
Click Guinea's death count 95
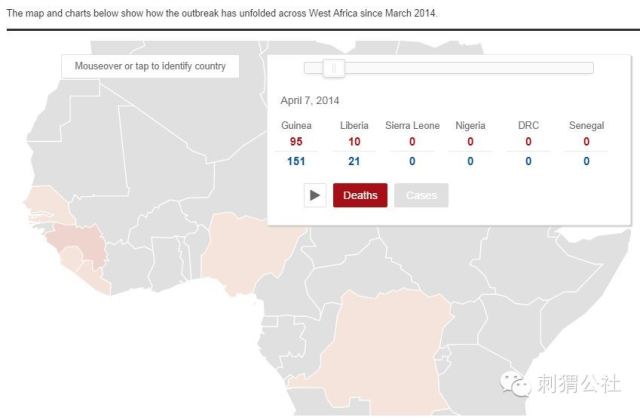point(296,142)
